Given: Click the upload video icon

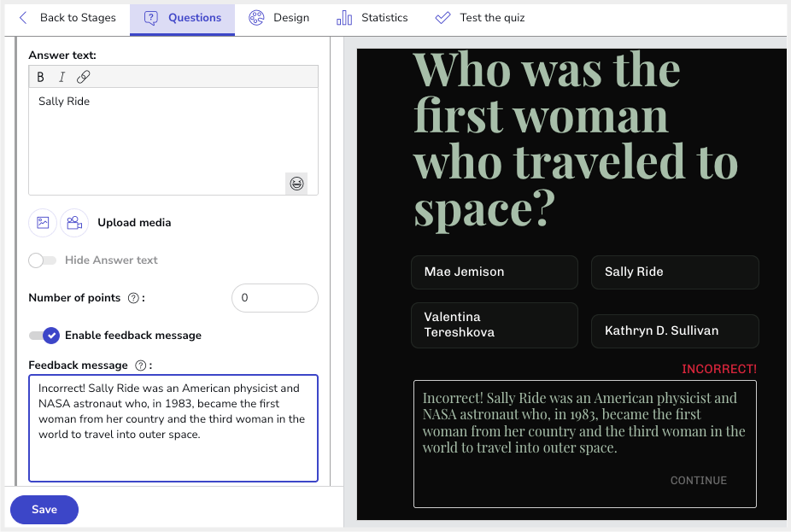Looking at the screenshot, I should [74, 223].
